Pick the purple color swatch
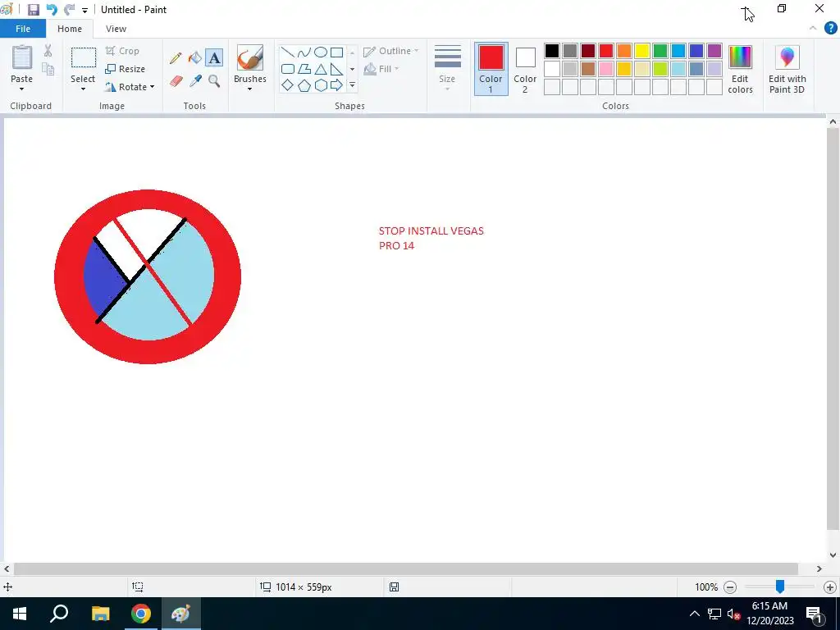 pyautogui.click(x=714, y=51)
